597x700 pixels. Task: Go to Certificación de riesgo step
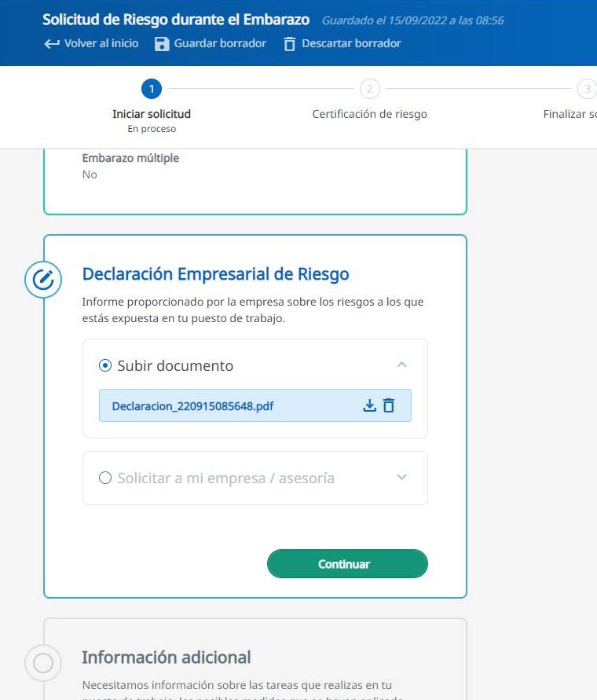pos(369,114)
